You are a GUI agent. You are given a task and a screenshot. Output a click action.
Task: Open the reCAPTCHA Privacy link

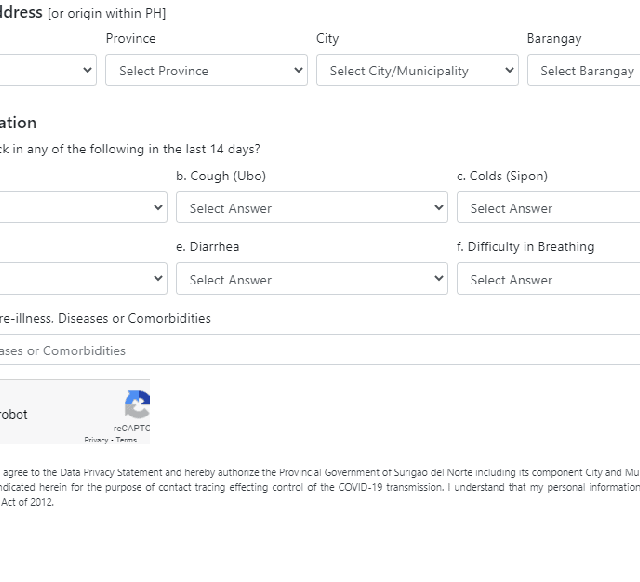96,440
